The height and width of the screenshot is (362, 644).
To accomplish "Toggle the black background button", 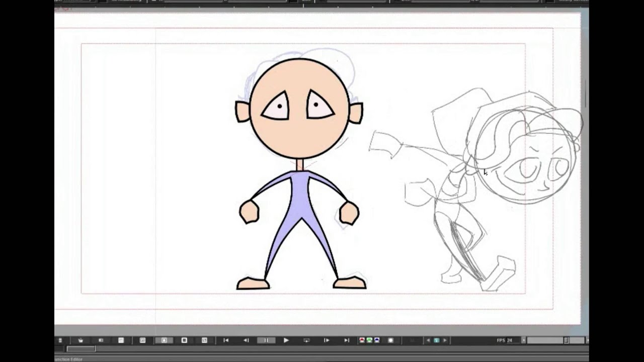I will click(x=184, y=340).
